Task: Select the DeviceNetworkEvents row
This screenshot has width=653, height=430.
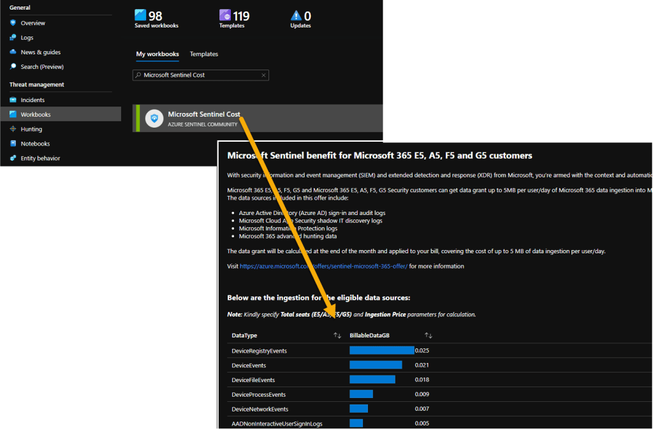Action: click(x=440, y=409)
